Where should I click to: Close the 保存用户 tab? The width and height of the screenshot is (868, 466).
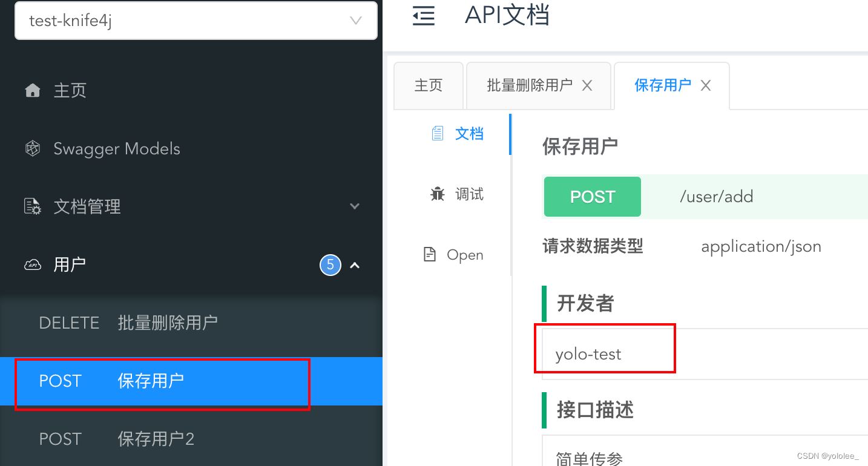(706, 86)
